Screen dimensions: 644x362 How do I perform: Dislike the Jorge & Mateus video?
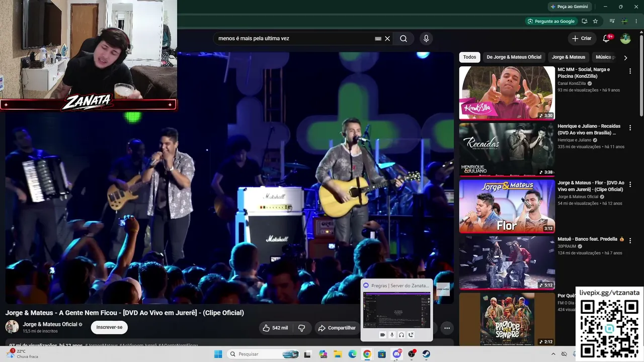302,328
